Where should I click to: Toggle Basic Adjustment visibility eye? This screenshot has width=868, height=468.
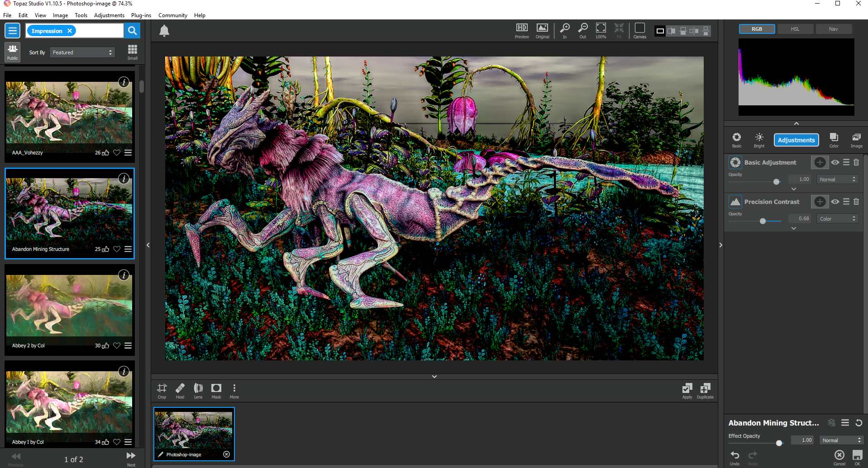click(835, 162)
